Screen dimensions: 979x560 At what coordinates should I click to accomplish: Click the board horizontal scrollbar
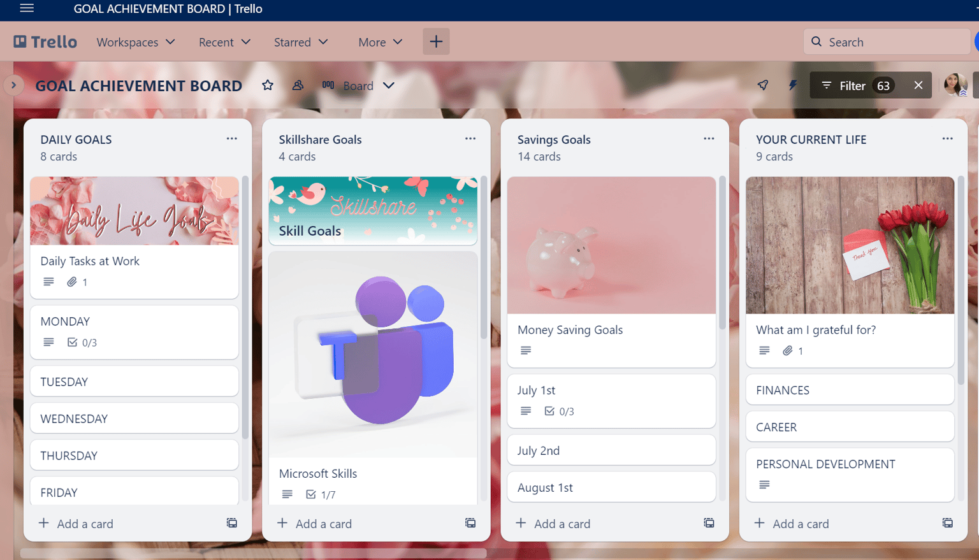pos(254,553)
